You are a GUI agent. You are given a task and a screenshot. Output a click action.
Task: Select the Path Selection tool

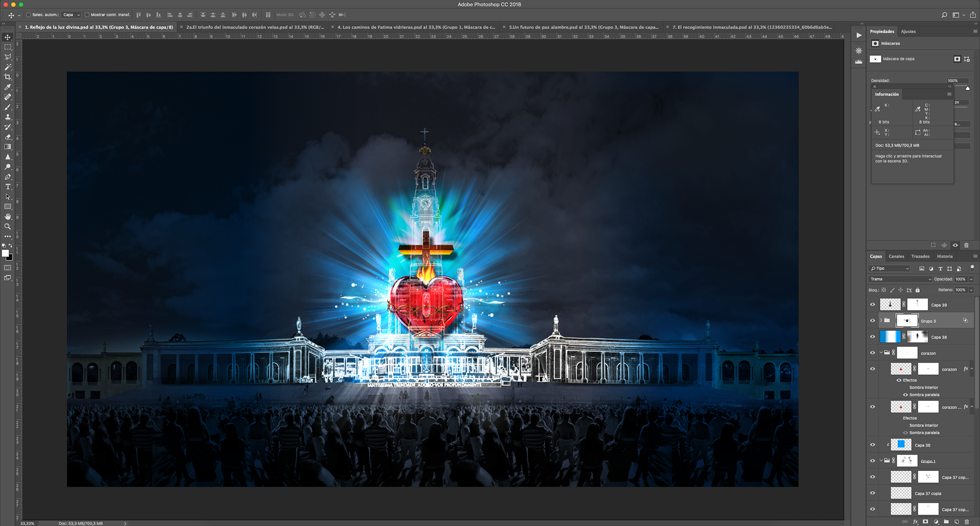[x=8, y=197]
